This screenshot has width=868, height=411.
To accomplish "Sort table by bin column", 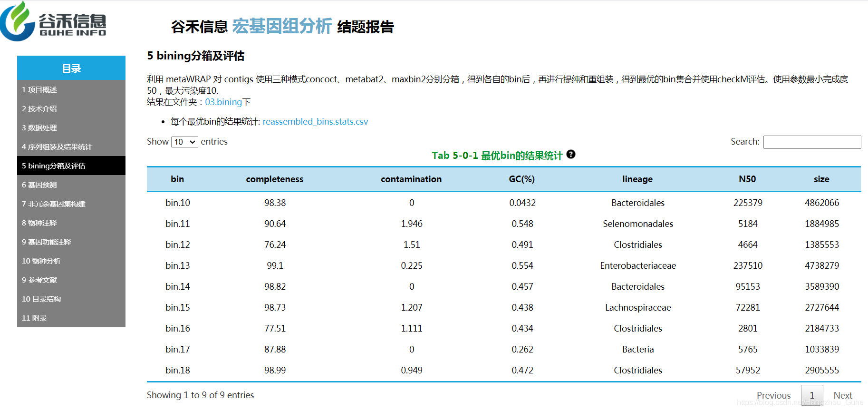I will [x=177, y=179].
